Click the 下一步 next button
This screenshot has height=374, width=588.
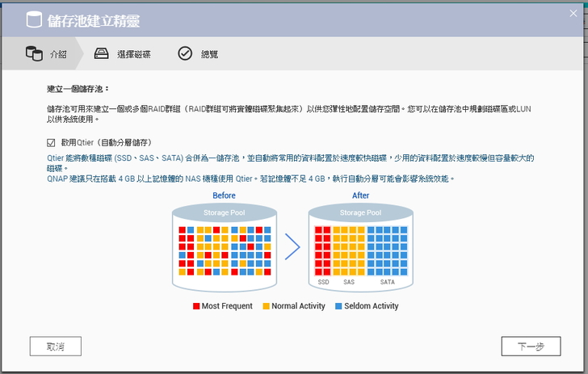tap(531, 347)
